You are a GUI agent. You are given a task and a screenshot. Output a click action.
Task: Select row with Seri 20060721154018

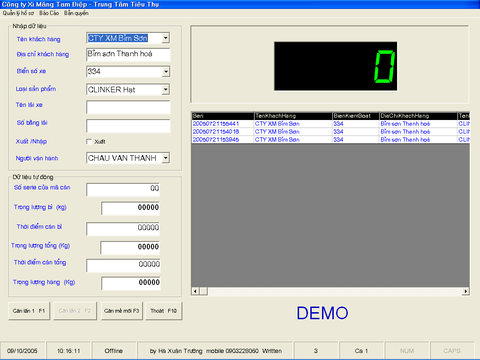click(x=330, y=132)
